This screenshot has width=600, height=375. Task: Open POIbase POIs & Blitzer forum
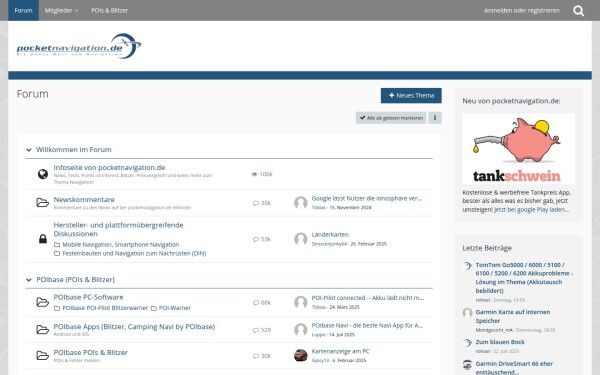pos(91,352)
